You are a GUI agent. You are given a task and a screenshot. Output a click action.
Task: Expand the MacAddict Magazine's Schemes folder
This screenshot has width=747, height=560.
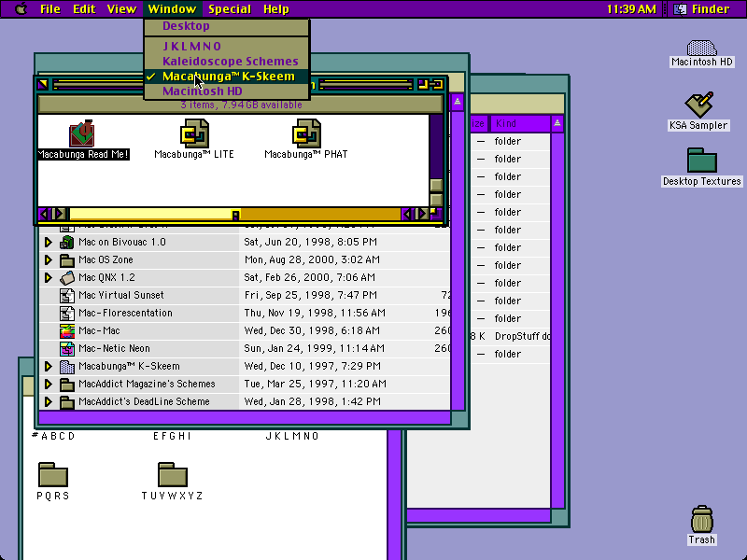click(49, 384)
